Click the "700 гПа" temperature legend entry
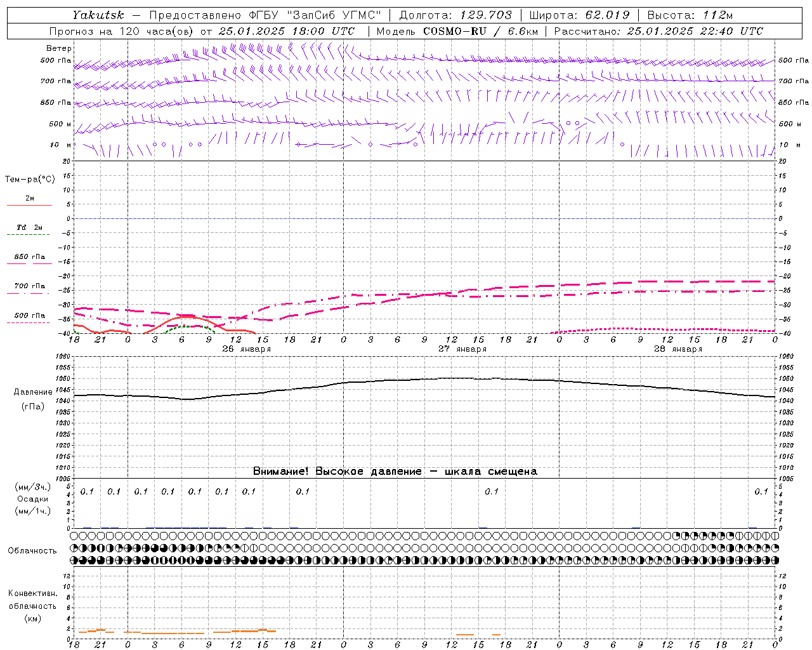 point(30,286)
